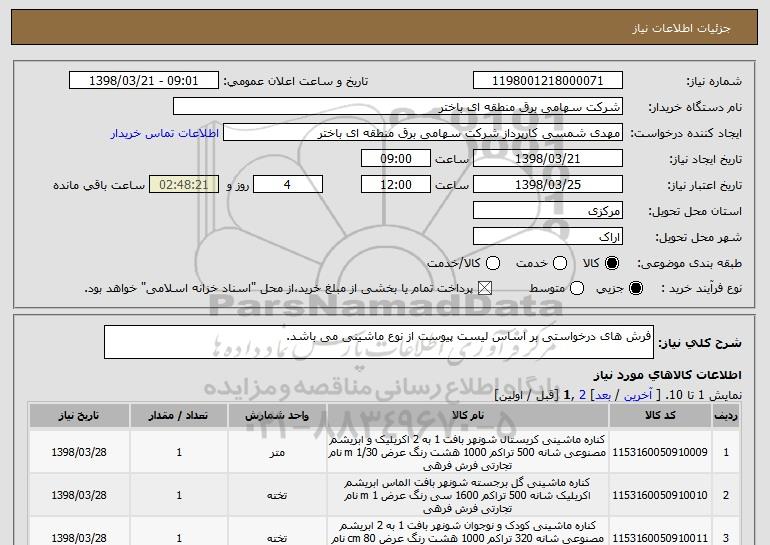This screenshot has width=770, height=545.
Task: Click the تاریخ نیاز column header
Action: point(79,415)
